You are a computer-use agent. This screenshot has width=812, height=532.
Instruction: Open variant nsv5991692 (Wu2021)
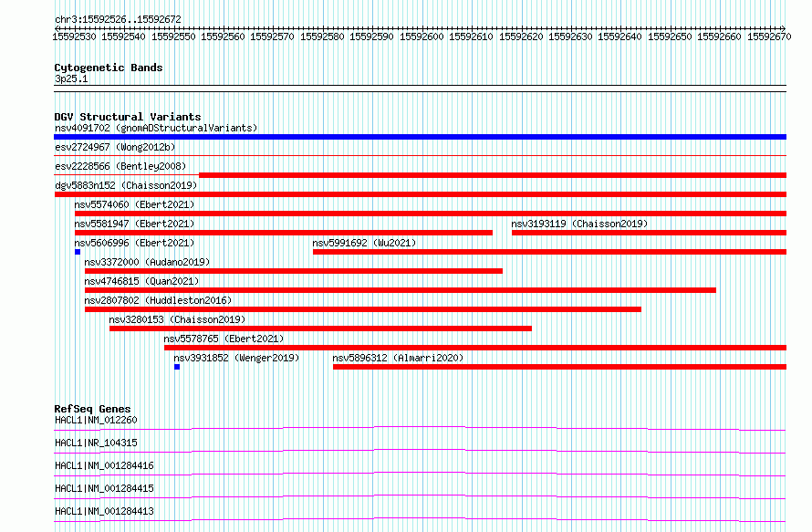coord(364,243)
